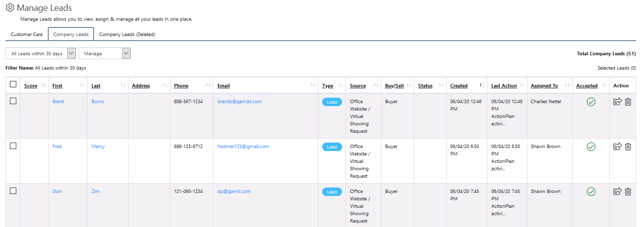Switch to Customer Care tab
The width and height of the screenshot is (644, 227).
[x=27, y=35]
